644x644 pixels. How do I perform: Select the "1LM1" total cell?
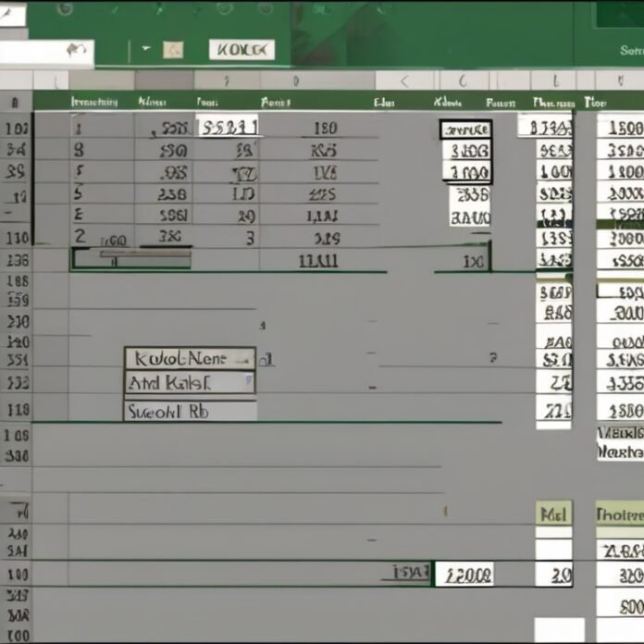click(318, 261)
